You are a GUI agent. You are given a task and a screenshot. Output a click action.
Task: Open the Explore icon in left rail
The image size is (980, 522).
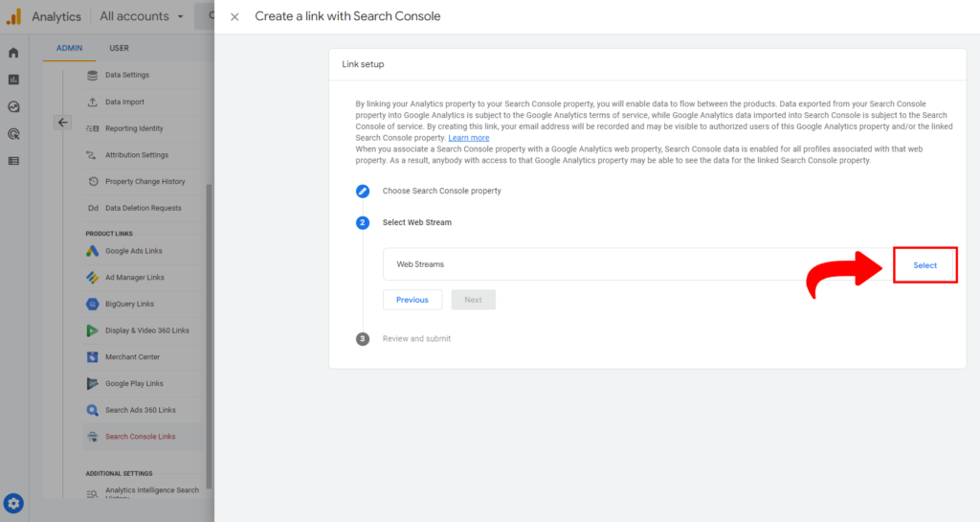[x=13, y=107]
